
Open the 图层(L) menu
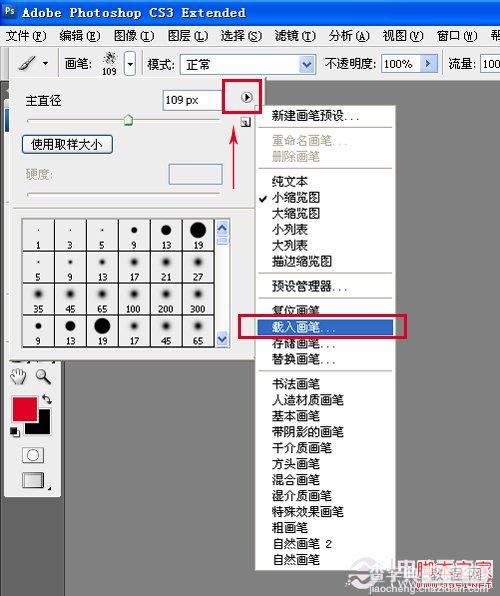point(188,36)
